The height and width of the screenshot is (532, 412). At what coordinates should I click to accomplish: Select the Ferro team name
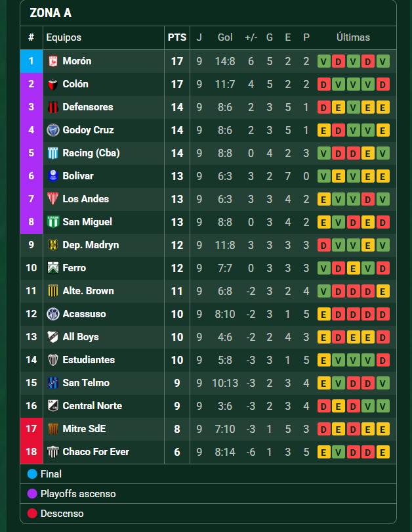(74, 268)
